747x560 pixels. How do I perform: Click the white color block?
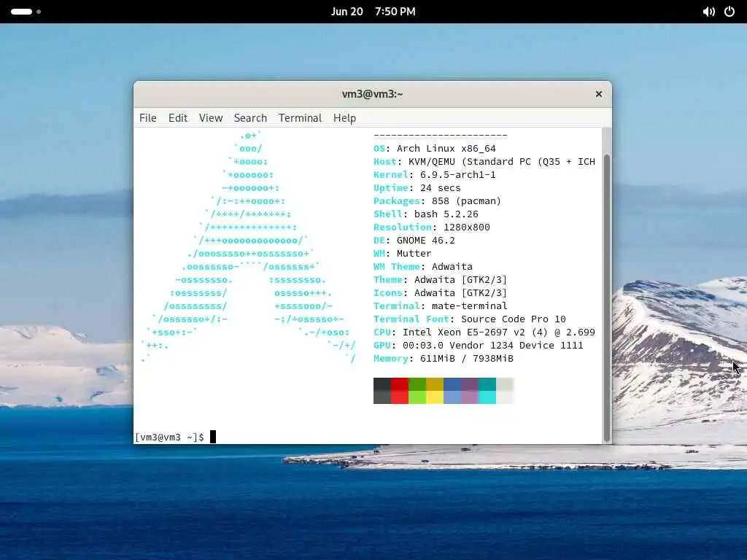pyautogui.click(x=505, y=391)
